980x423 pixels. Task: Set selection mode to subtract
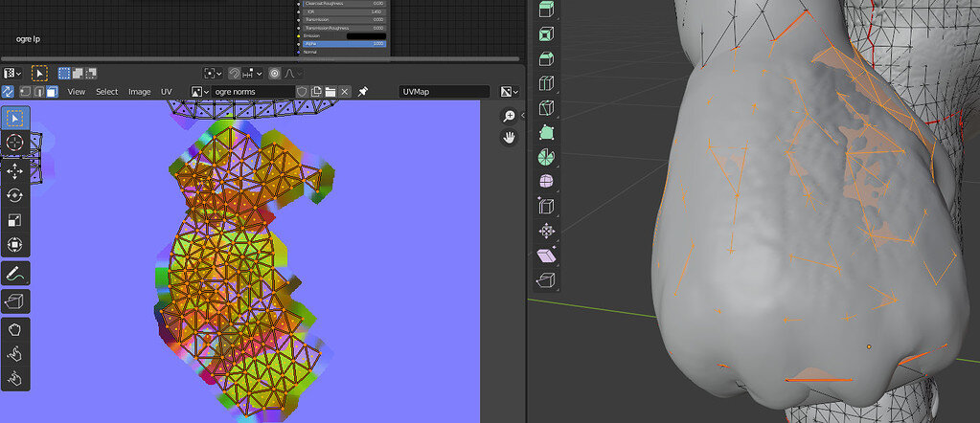(91, 74)
